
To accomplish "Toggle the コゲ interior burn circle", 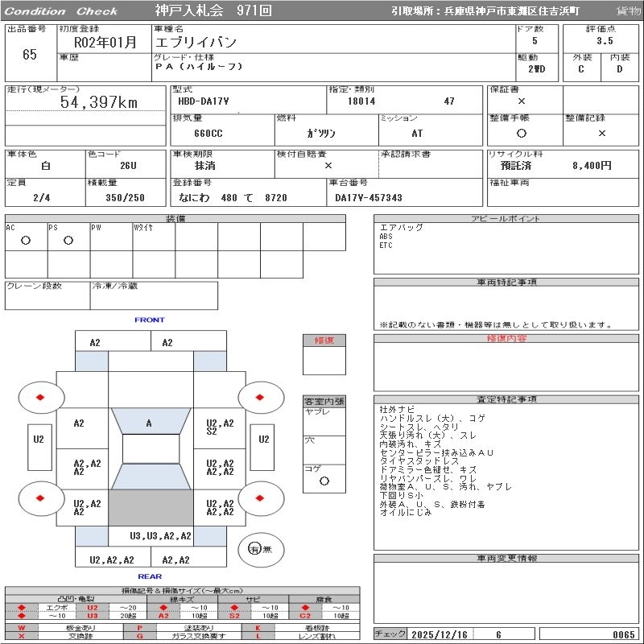I will pos(324,481).
